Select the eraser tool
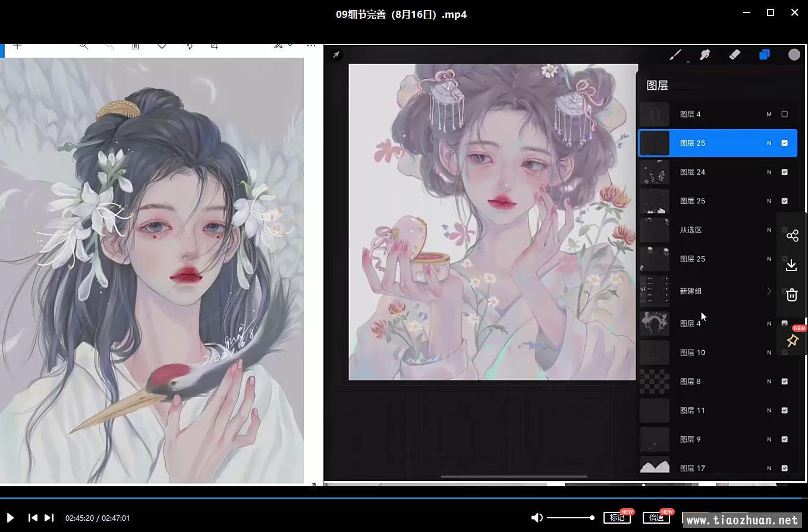Image resolution: width=808 pixels, height=532 pixels. [x=734, y=55]
